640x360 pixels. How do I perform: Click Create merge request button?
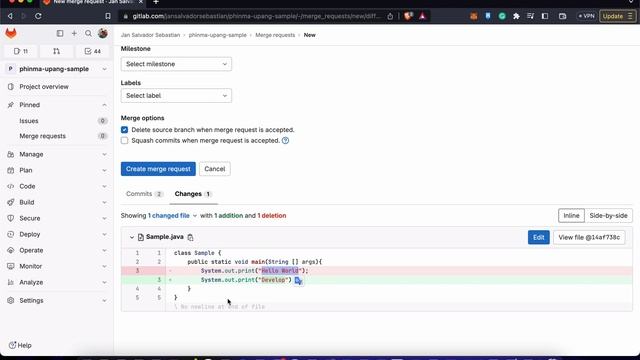click(x=158, y=169)
